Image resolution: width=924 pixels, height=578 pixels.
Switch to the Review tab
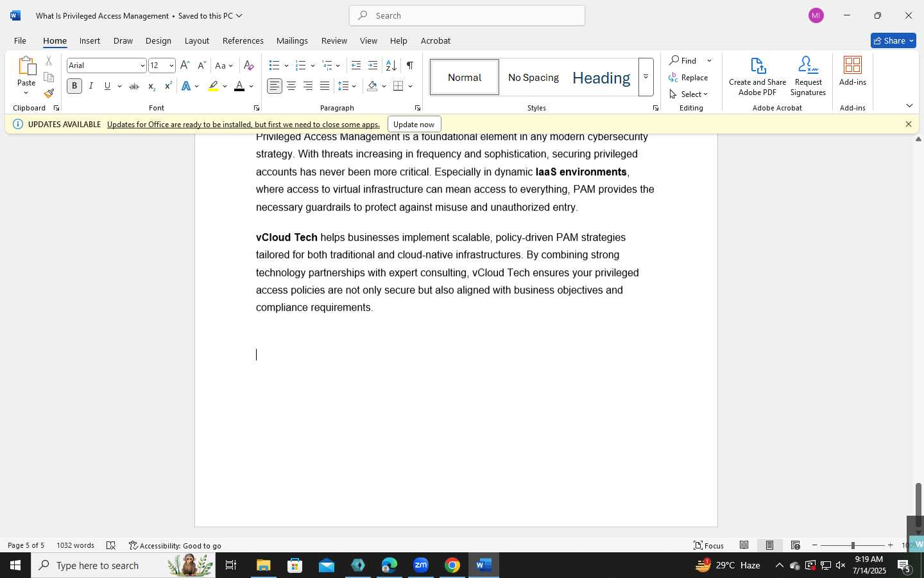coord(334,40)
